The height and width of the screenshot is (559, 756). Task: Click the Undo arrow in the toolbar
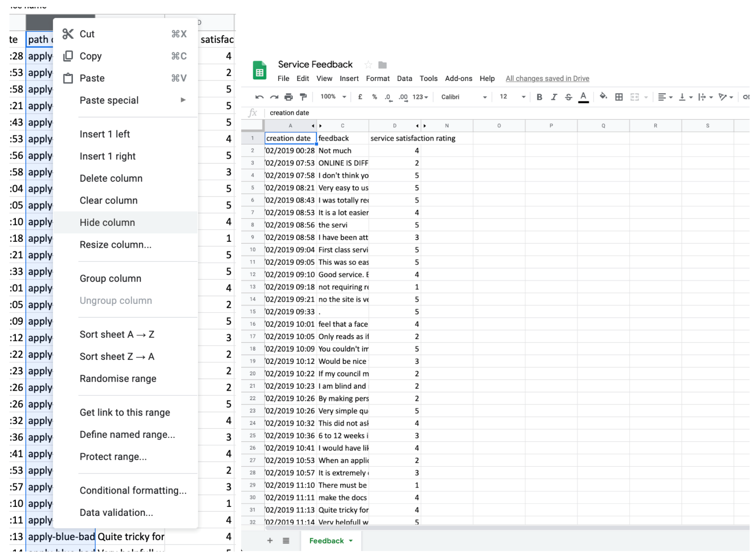click(x=259, y=97)
